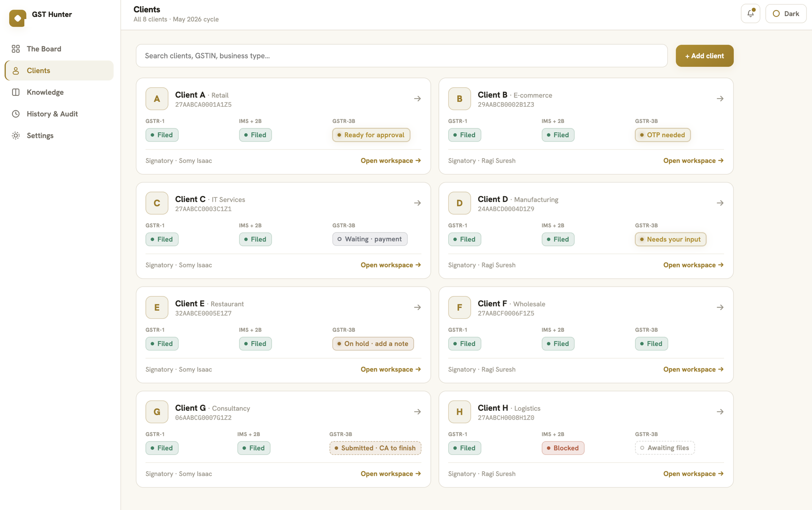
Task: Click Client H GSTR-1 Filed badge
Action: tap(464, 448)
